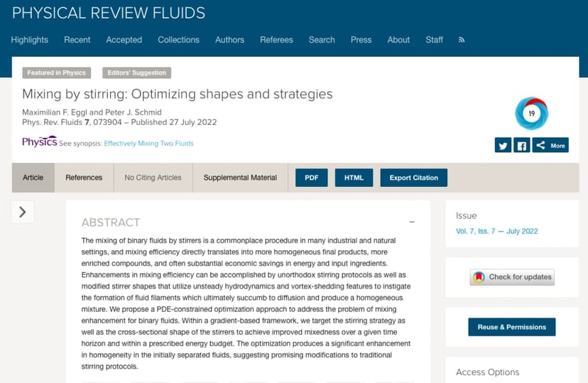Image resolution: width=588 pixels, height=383 pixels.
Task: Click the Check for updates badge
Action: coord(512,276)
